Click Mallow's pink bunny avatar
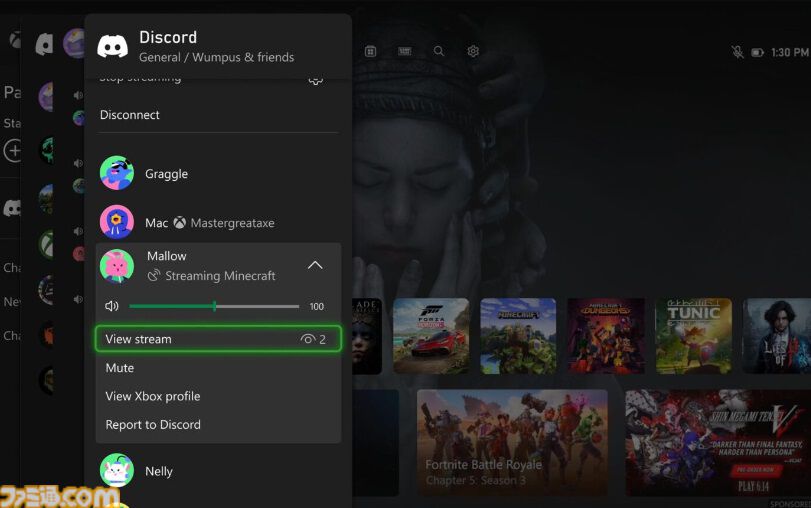The height and width of the screenshot is (508, 811). click(117, 266)
